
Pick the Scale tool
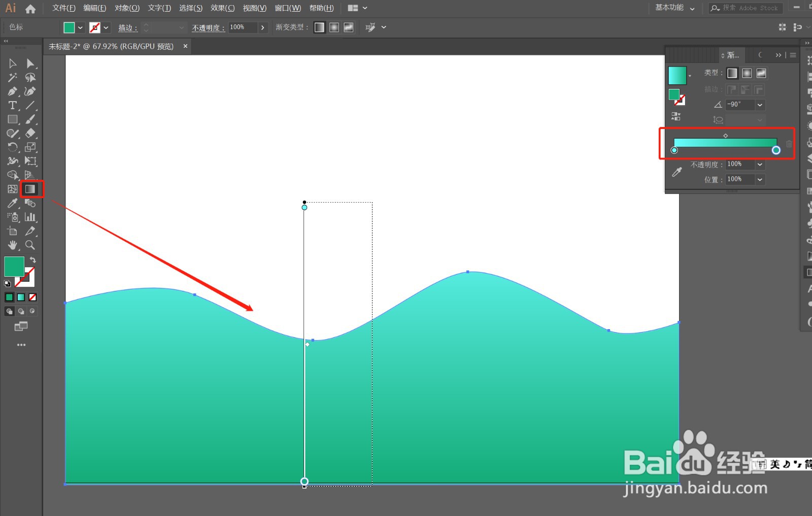[x=30, y=147]
